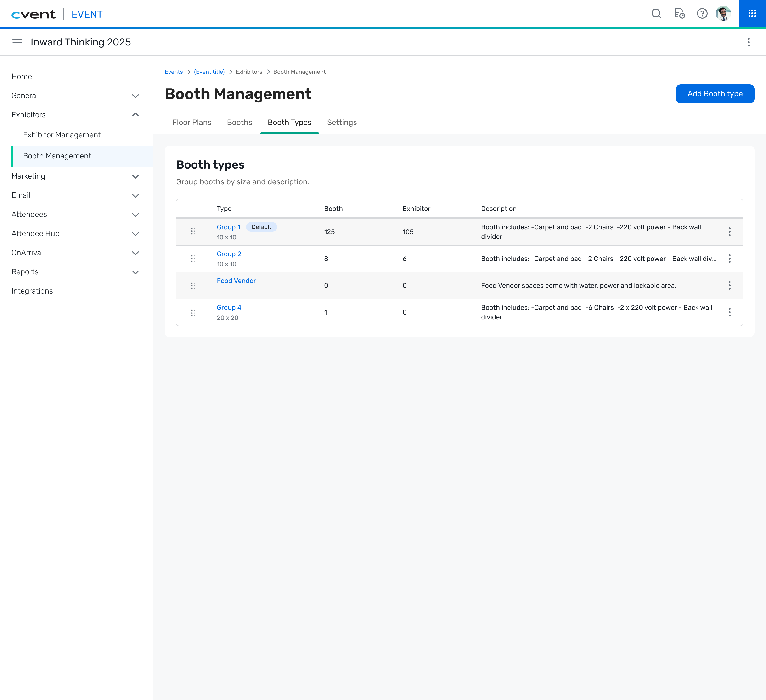Click the reports history icon in the header

[x=679, y=14]
